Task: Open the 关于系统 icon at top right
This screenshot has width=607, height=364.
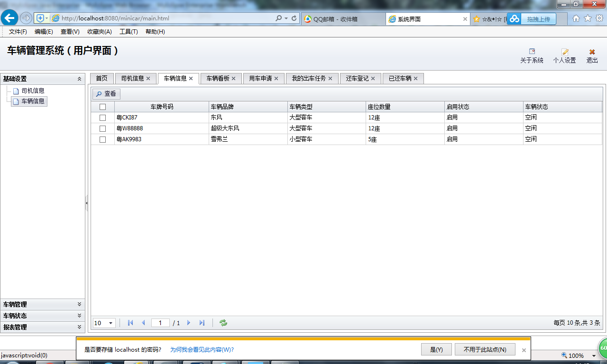Action: click(532, 54)
